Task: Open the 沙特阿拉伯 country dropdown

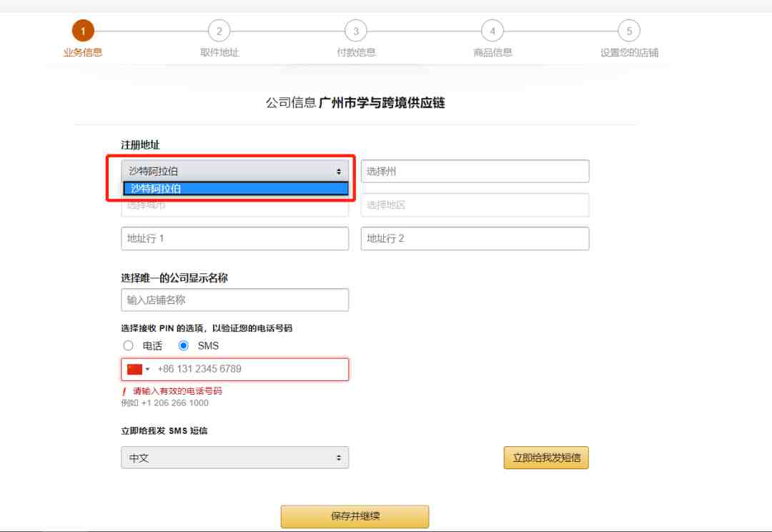Action: [235, 171]
